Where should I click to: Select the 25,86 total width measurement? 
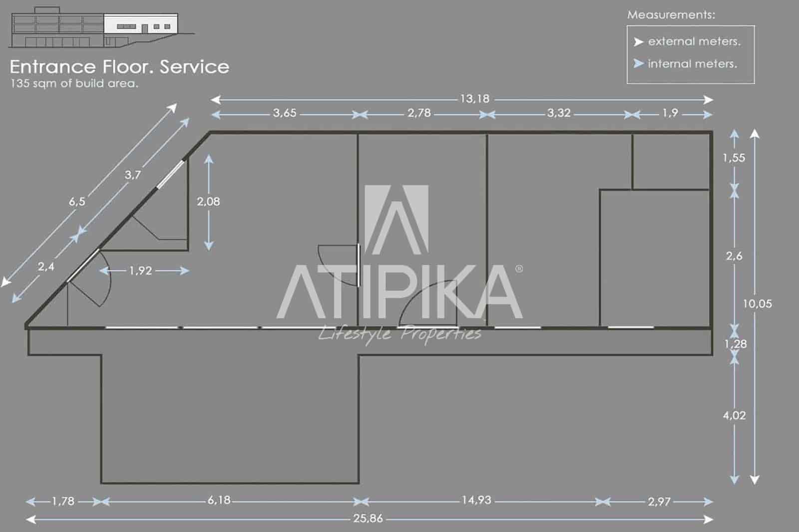368,519
